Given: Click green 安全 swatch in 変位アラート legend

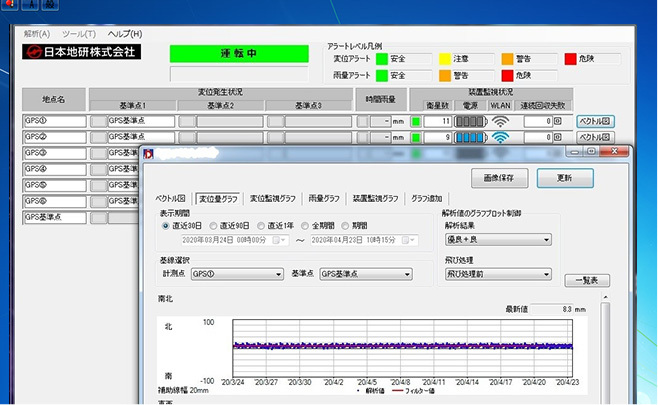Looking at the screenshot, I should click(x=381, y=59).
